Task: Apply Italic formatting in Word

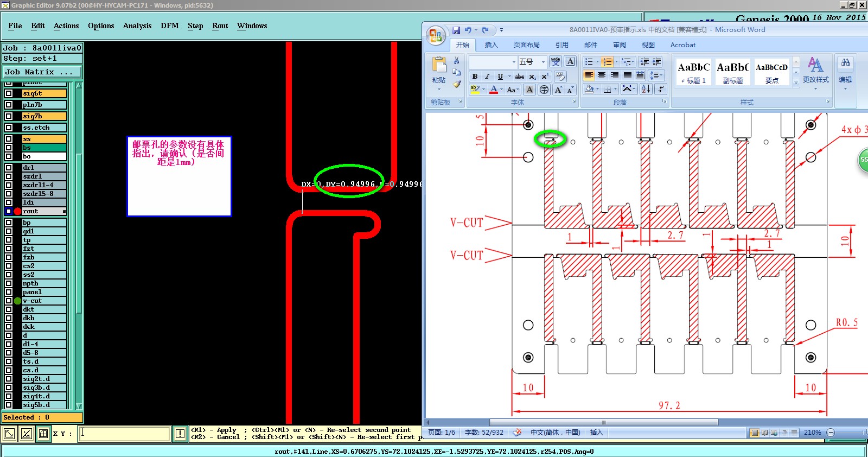Action: coord(487,77)
